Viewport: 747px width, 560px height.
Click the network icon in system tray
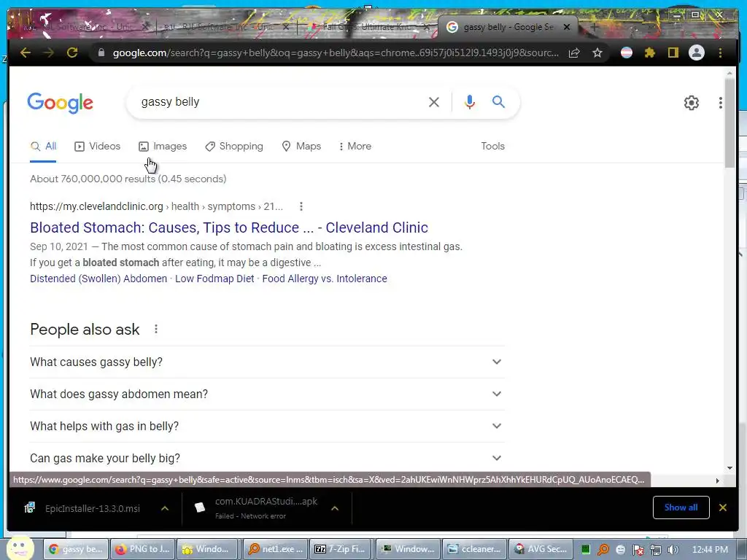(656, 550)
